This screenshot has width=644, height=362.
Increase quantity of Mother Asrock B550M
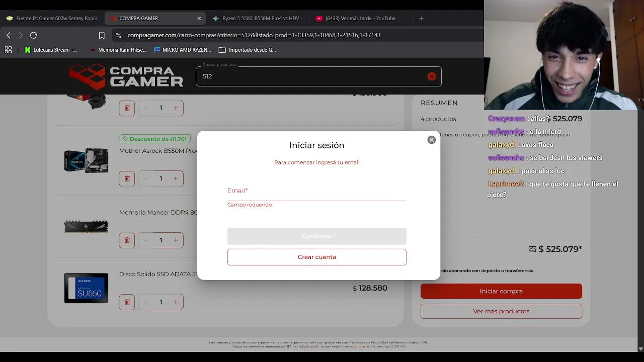coord(176,178)
